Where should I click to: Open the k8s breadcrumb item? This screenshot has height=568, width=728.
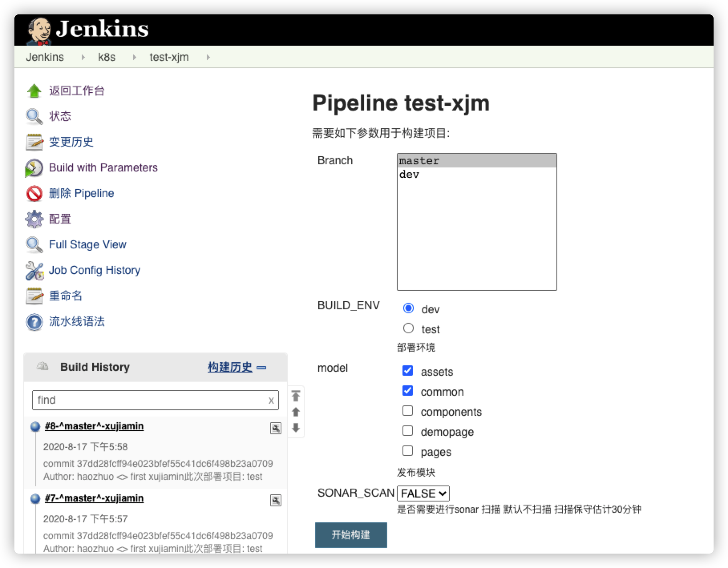107,57
